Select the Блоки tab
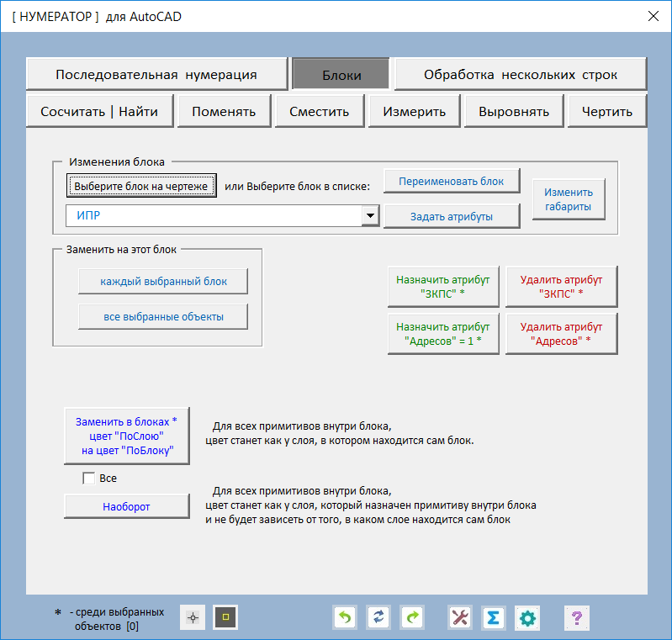This screenshot has width=672, height=640. pyautogui.click(x=341, y=75)
